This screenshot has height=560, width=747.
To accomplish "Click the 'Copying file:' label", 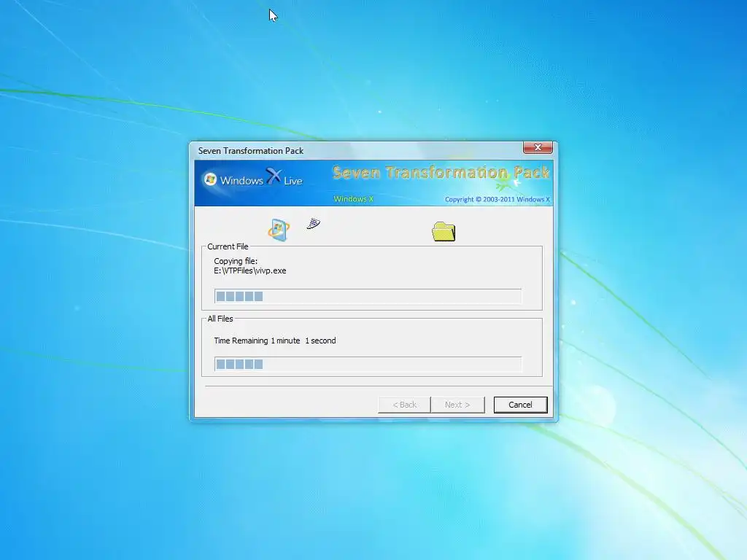I will tap(236, 261).
